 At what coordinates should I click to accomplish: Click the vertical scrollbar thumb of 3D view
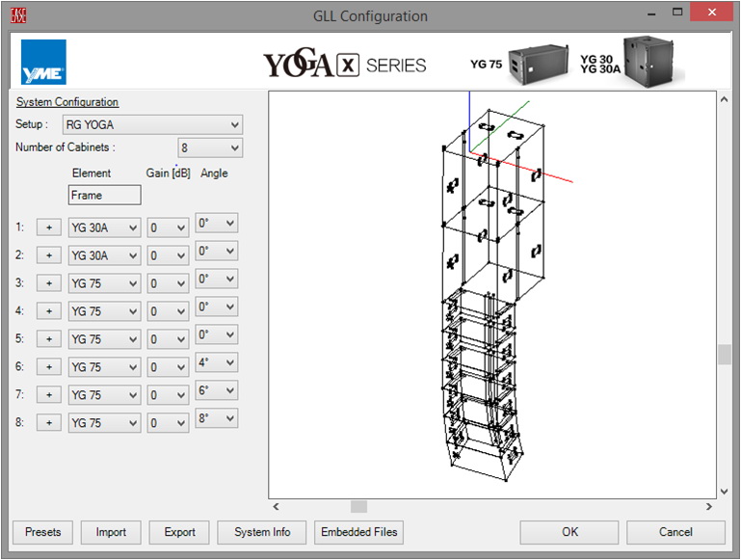click(725, 354)
